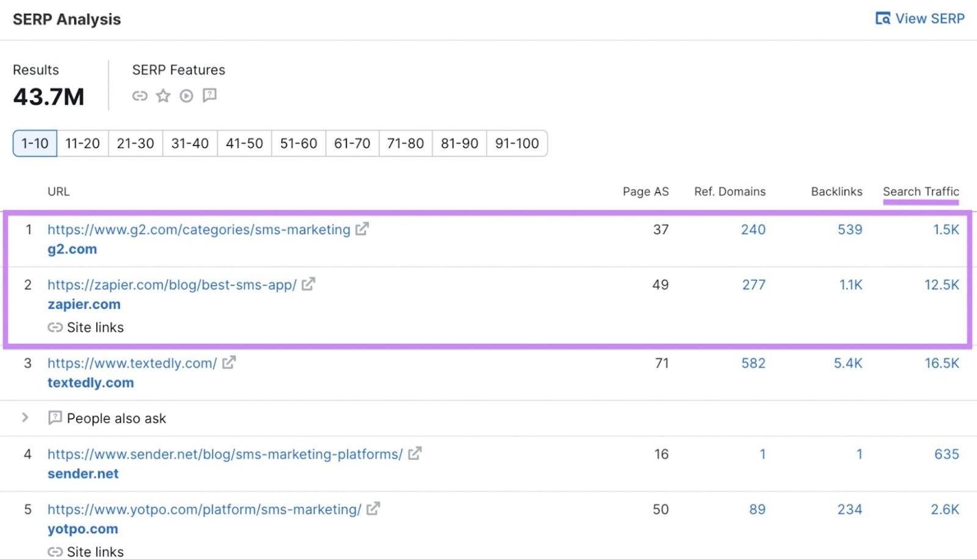
Task: Click the 240 referring domains link for g2.com
Action: pos(754,230)
